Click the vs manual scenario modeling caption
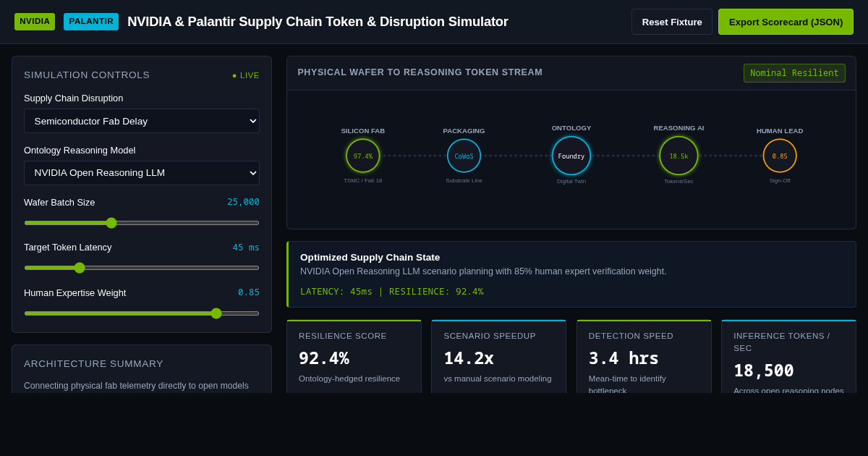Image resolution: width=868 pixels, height=456 pixels. 498,379
